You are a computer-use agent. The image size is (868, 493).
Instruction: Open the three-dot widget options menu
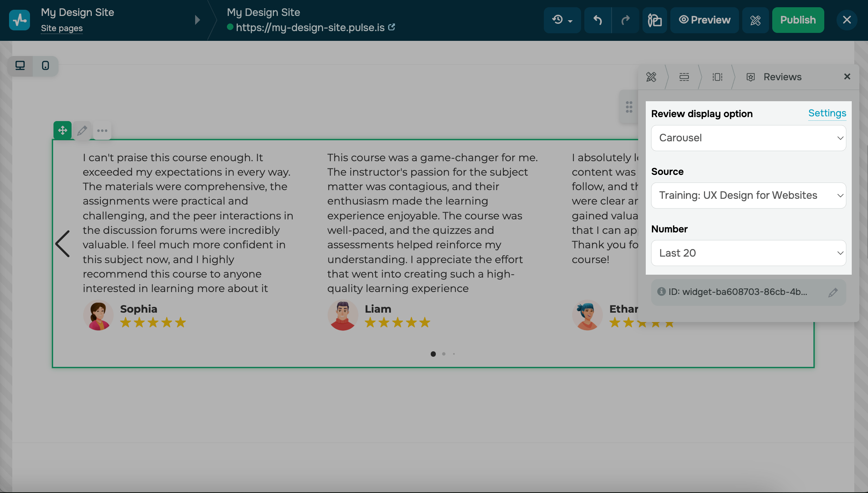(x=102, y=130)
